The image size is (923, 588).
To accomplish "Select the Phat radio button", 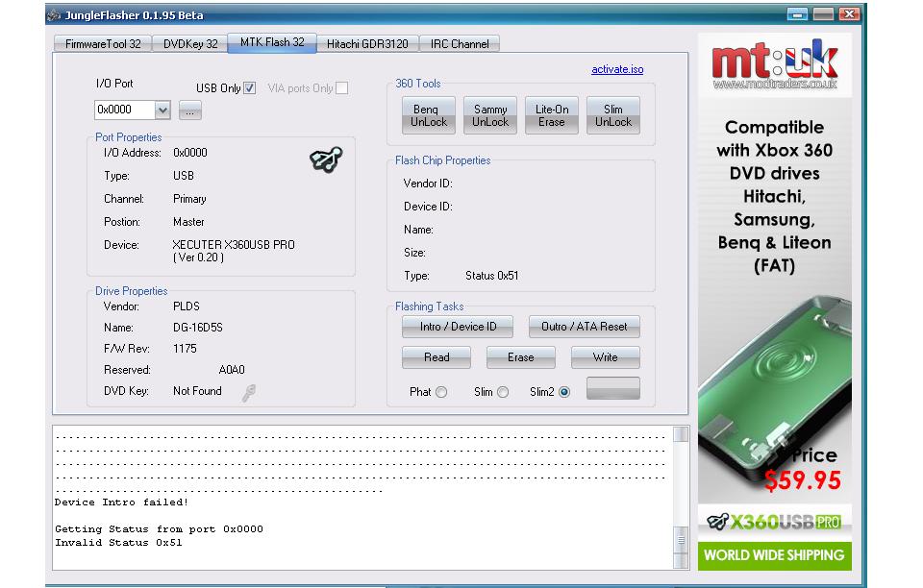I will tap(441, 392).
